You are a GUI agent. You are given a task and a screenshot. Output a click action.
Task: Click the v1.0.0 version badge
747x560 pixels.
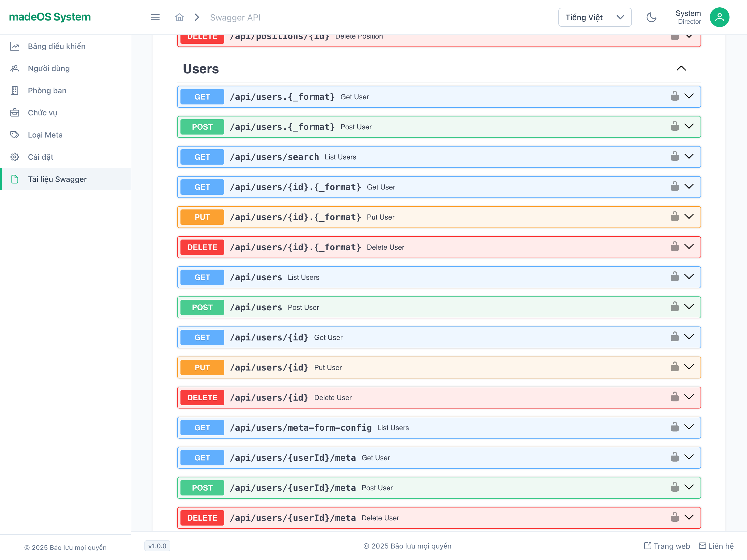point(157,546)
